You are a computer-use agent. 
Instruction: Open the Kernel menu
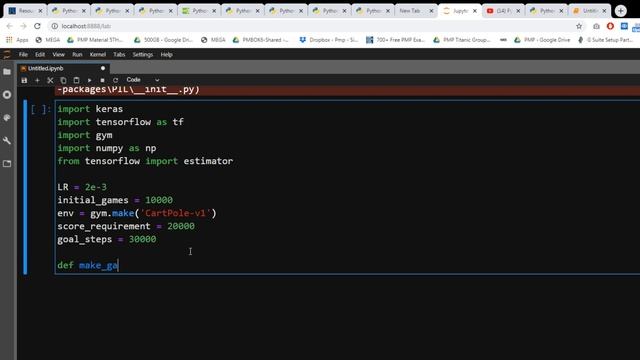click(x=98, y=54)
